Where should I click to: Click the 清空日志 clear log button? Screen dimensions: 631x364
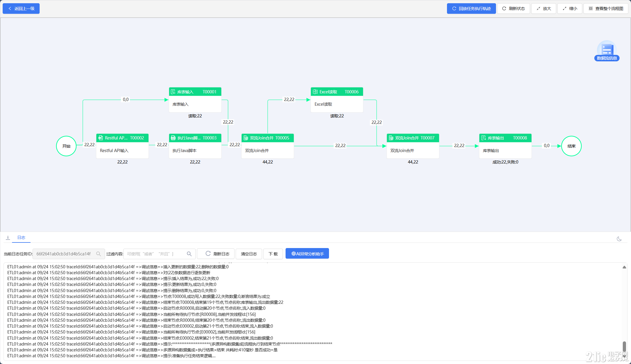[x=249, y=254]
